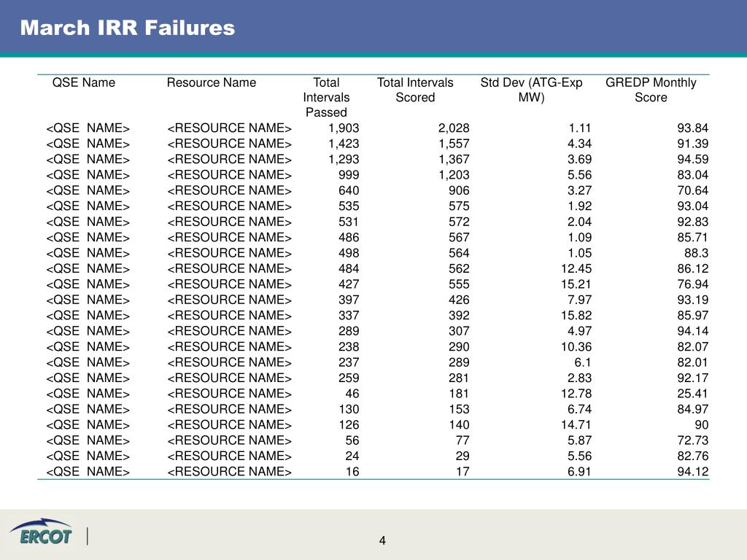Select the 575 intervals scored value
Viewport: 747px width, 560px height.
[459, 206]
